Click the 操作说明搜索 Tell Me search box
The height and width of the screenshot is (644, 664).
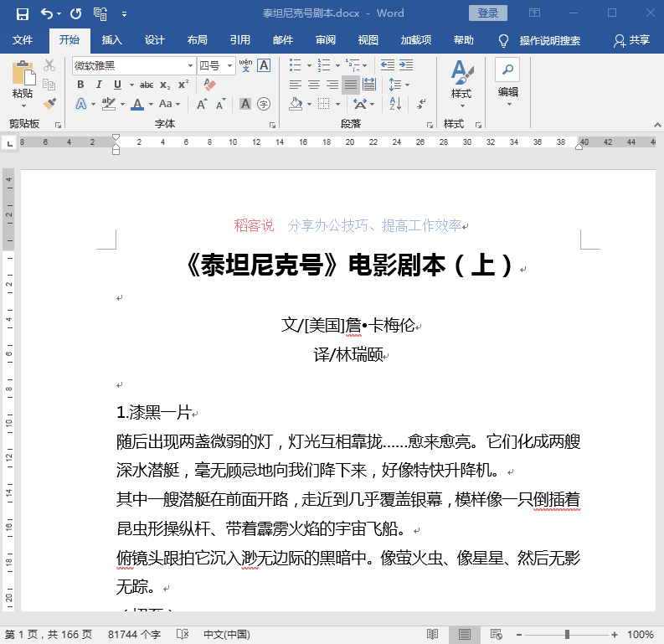pyautogui.click(x=549, y=41)
